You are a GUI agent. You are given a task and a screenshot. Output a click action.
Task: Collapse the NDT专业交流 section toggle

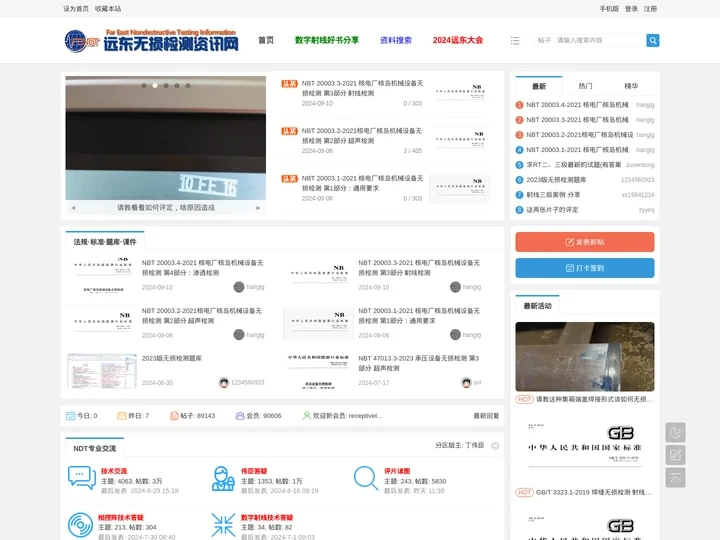point(495,446)
